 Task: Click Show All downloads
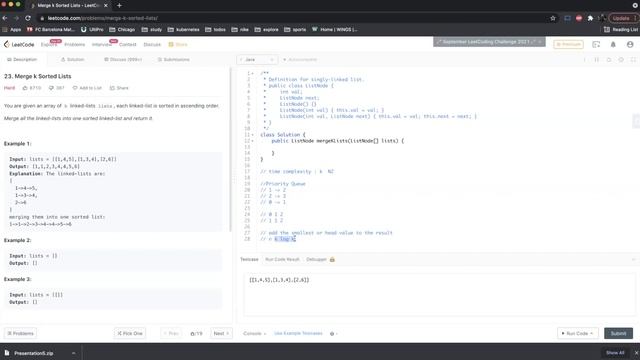[615, 353]
